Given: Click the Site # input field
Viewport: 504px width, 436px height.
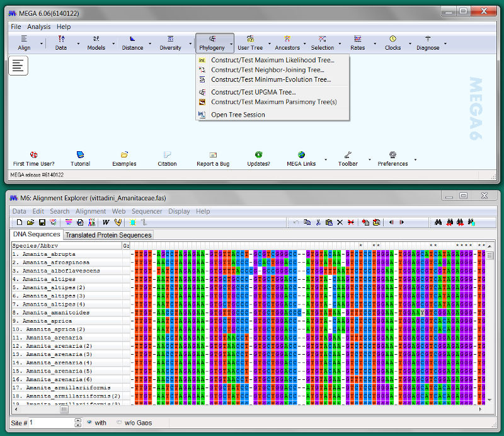Looking at the screenshot, I should click(52, 423).
